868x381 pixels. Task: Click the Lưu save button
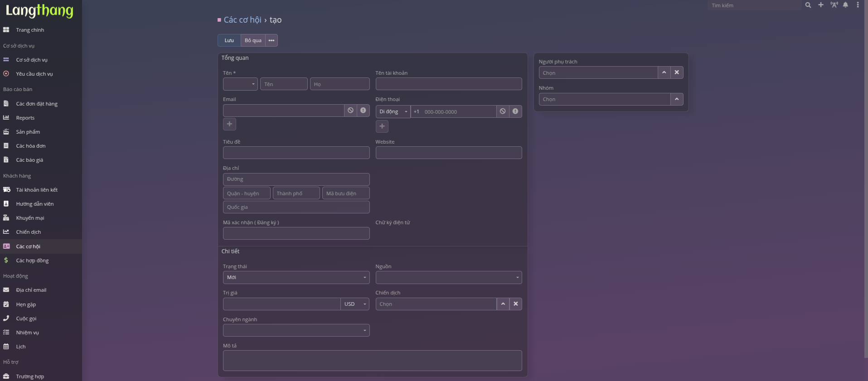(x=229, y=40)
